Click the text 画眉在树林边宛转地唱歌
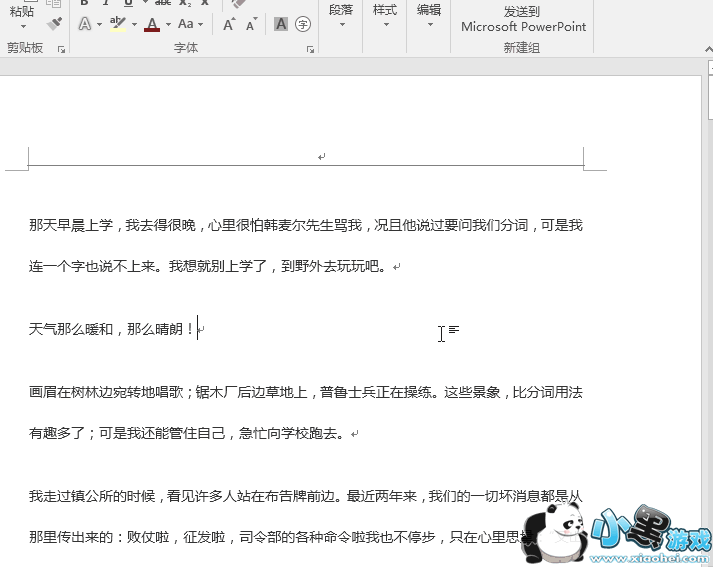This screenshot has width=713, height=567. (x=106, y=392)
